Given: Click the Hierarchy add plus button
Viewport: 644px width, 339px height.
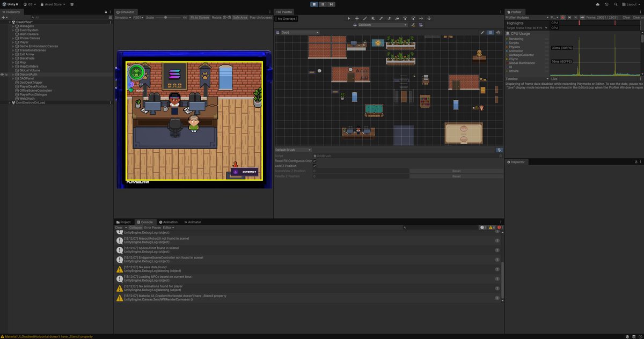Looking at the screenshot, I should point(3,17).
